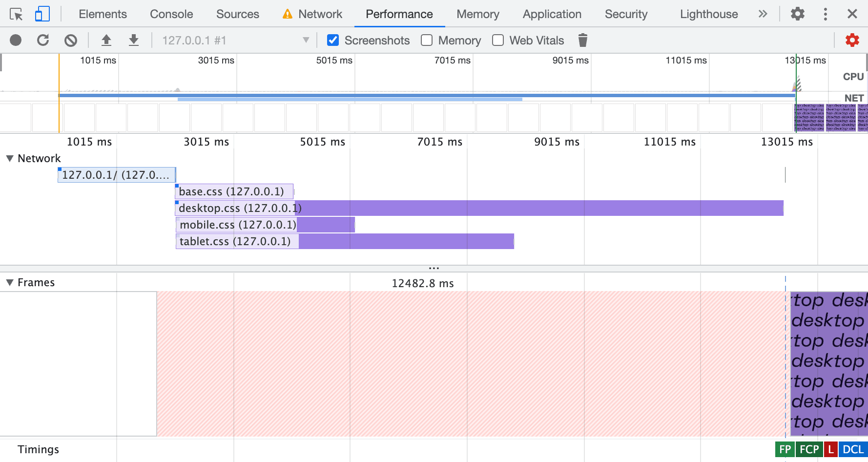Toggle the device toolbar icon
This screenshot has height=462, width=868.
42,14
